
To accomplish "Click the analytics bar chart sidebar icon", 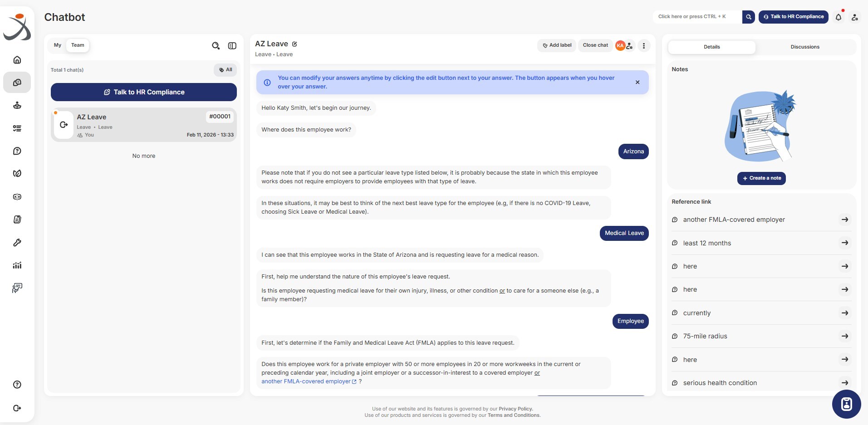I will point(17,265).
